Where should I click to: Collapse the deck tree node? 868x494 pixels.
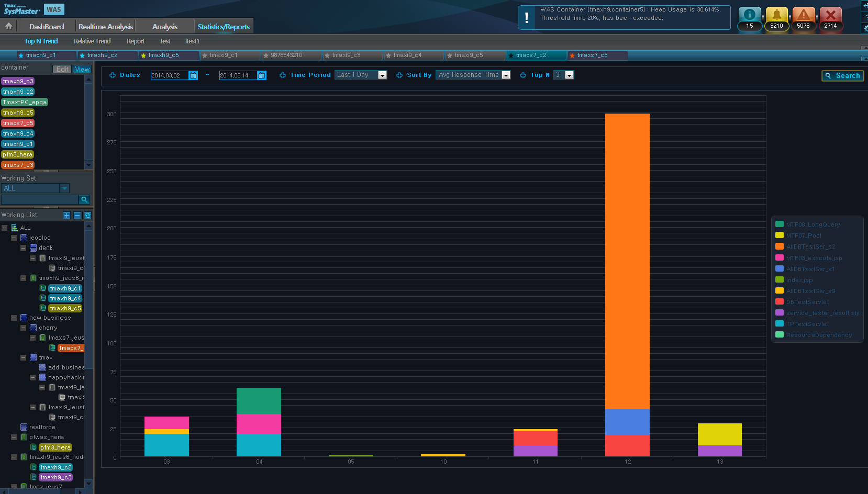[23, 248]
